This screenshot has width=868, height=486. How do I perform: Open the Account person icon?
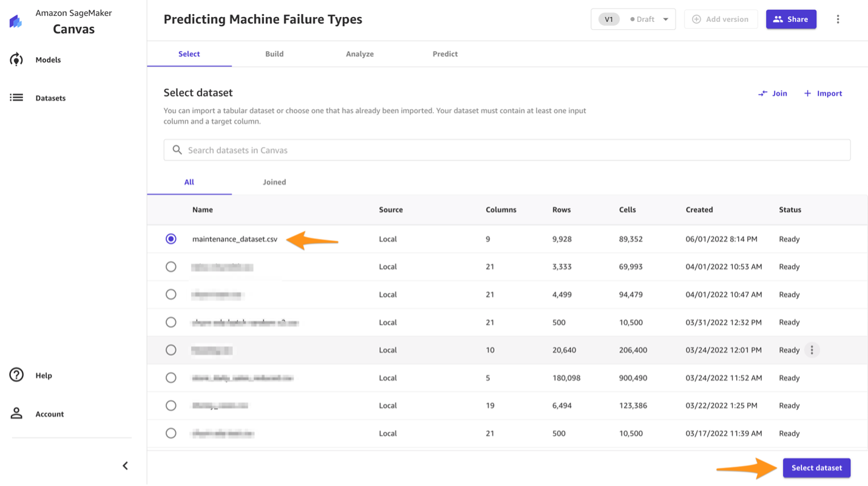16,414
